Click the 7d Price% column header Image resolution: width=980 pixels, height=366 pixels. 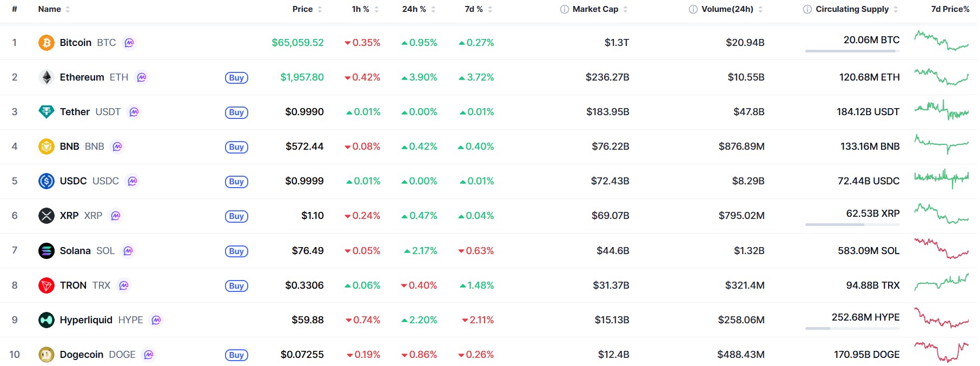(950, 9)
